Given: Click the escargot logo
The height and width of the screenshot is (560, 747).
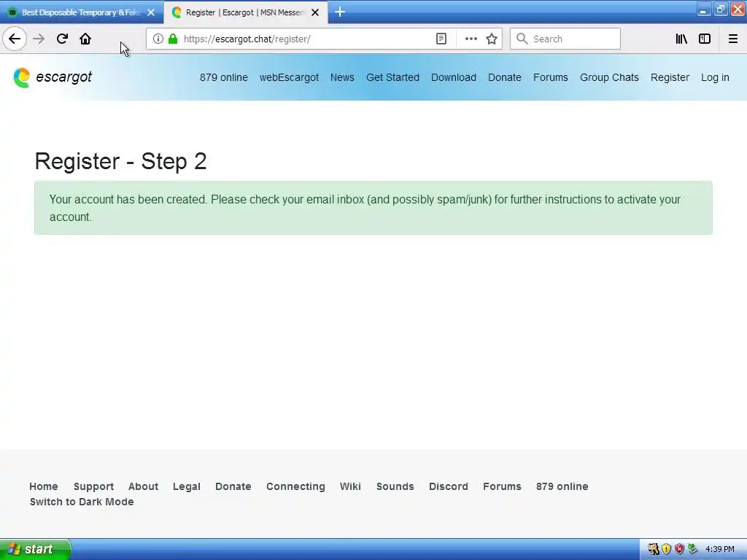Looking at the screenshot, I should [53, 77].
